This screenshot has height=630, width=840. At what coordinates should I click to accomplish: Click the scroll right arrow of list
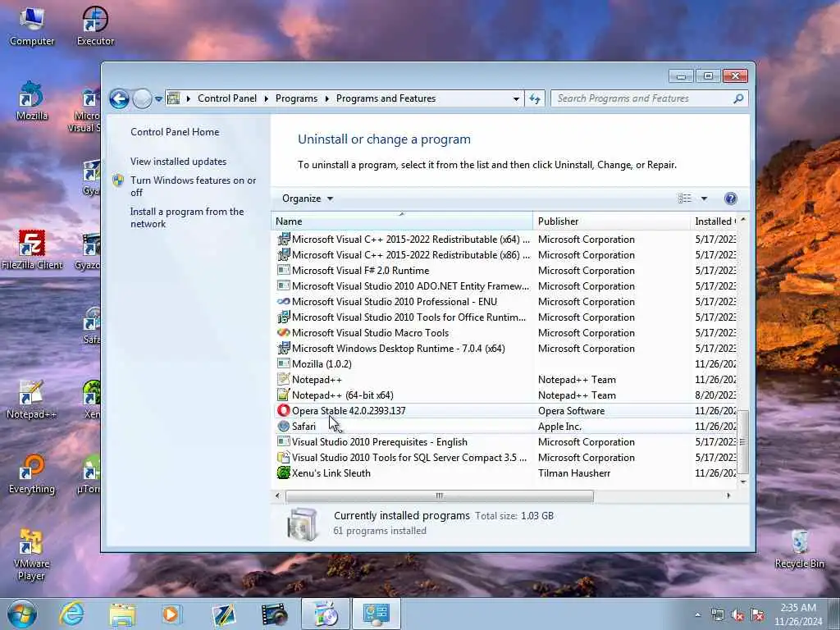[x=728, y=496]
